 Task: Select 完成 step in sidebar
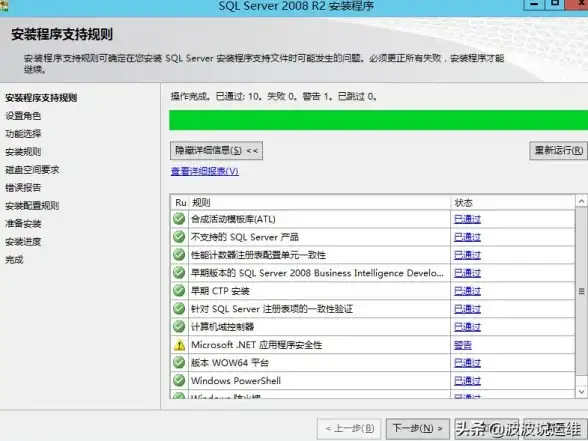pos(14,260)
